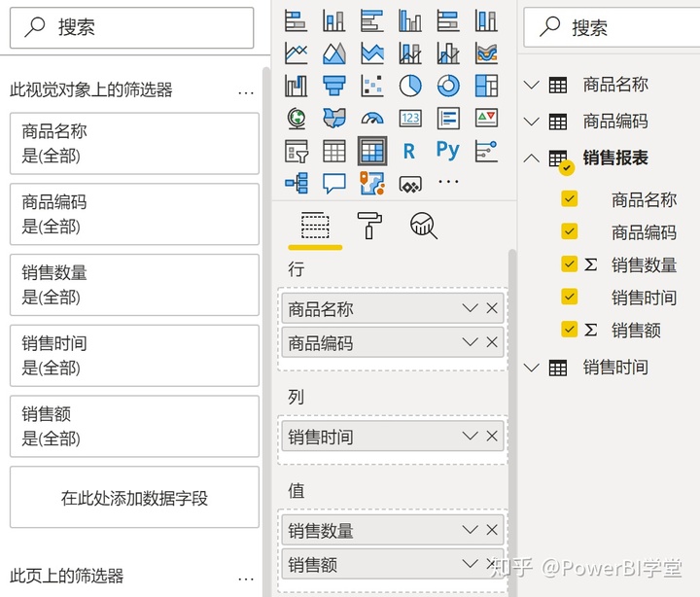Switch to the Fields well tab
700x597 pixels.
point(315,226)
